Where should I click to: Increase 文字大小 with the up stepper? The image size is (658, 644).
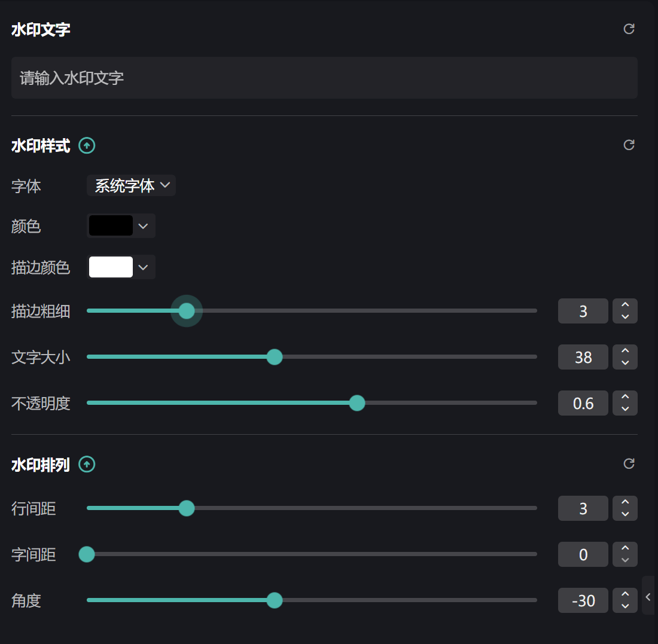625,352
